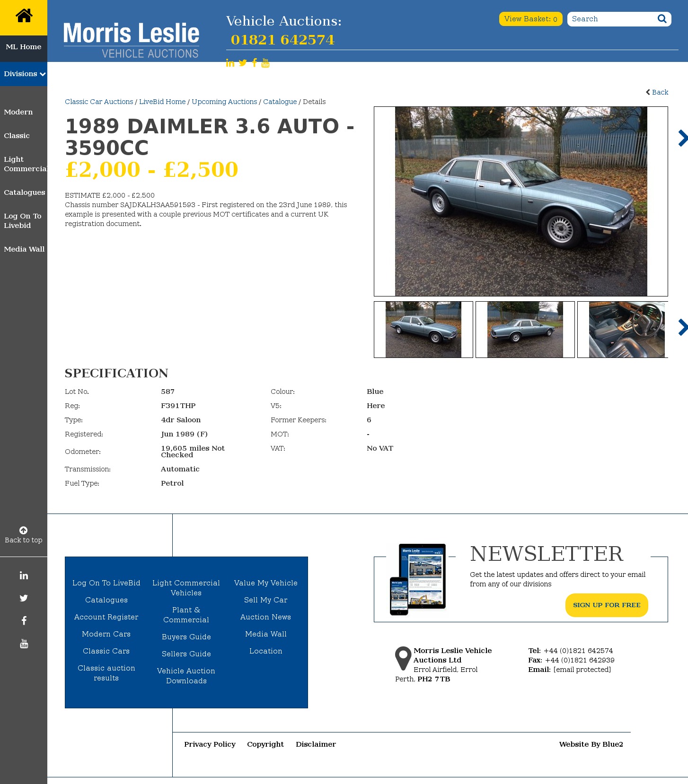Select first thumbnail of car front
The height and width of the screenshot is (784, 688).
423,330
